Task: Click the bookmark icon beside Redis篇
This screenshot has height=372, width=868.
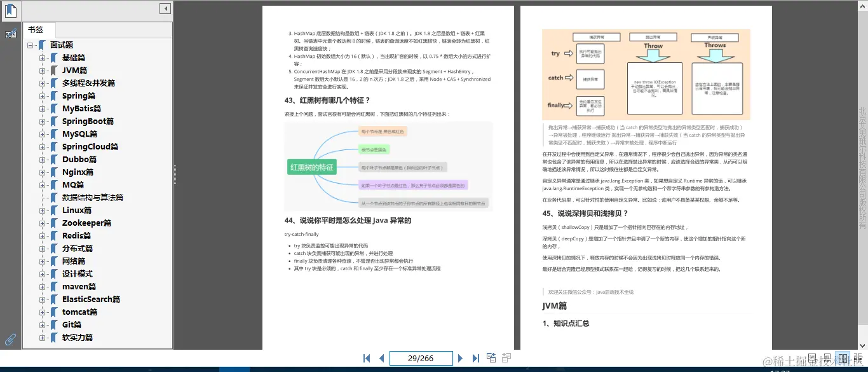Action: click(x=54, y=236)
